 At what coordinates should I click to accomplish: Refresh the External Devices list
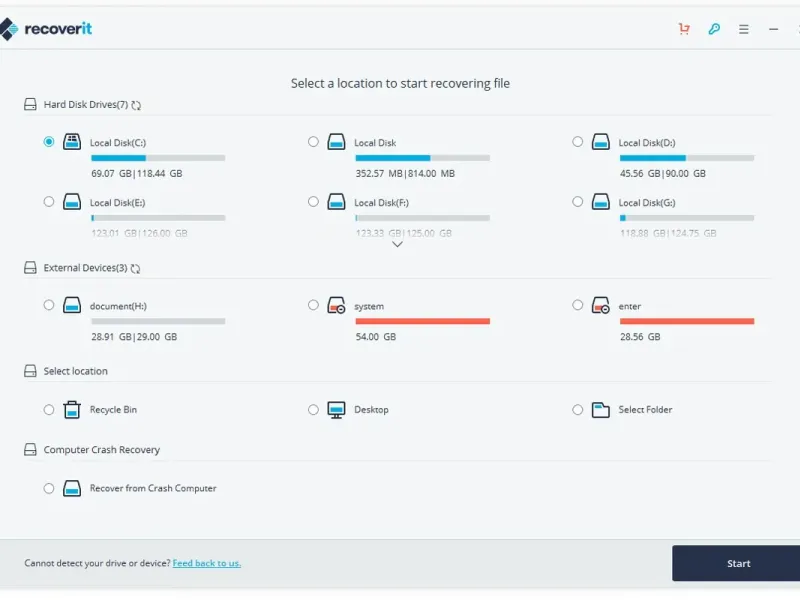click(x=135, y=269)
